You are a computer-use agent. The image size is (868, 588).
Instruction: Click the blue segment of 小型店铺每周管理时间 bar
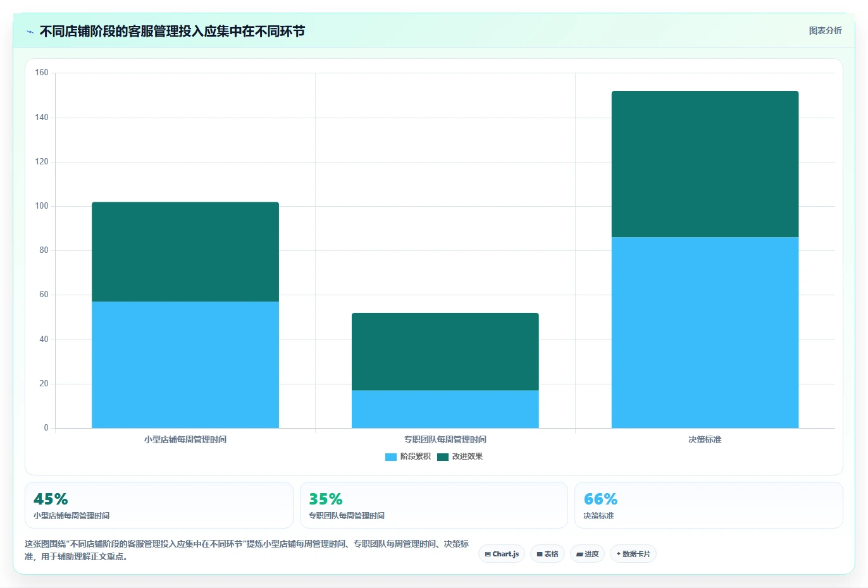[x=185, y=365]
